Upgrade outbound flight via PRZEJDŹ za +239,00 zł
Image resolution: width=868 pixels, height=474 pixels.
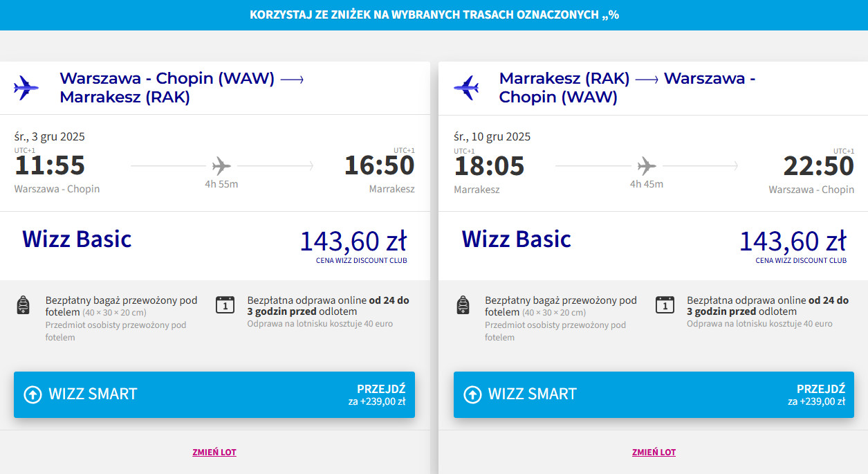(x=376, y=394)
